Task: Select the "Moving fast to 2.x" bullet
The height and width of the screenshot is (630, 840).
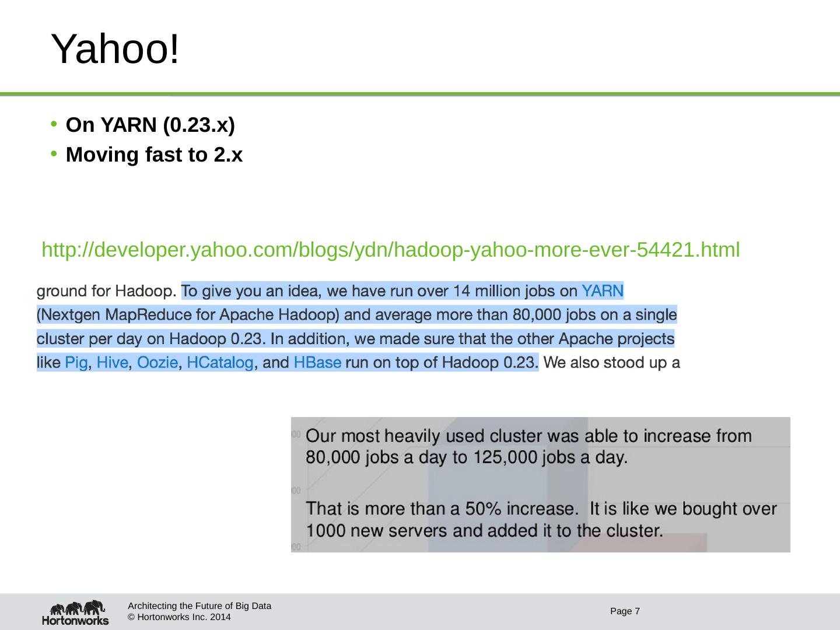Action: pos(154,155)
